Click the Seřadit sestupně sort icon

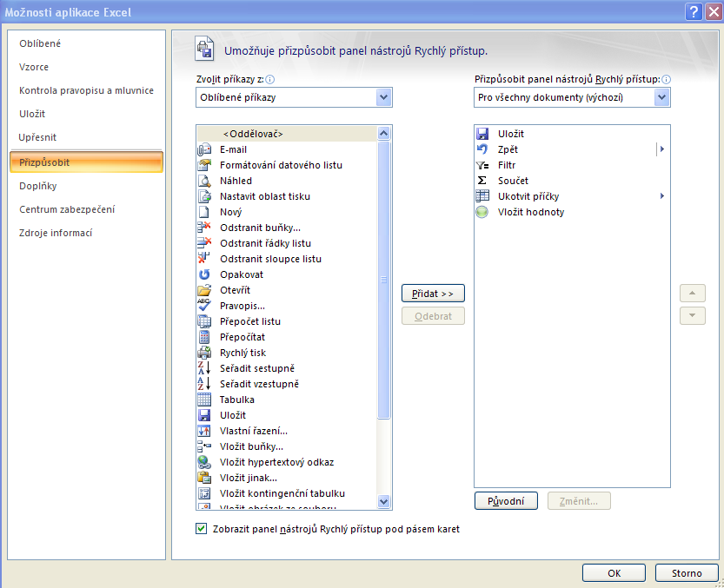coord(204,368)
